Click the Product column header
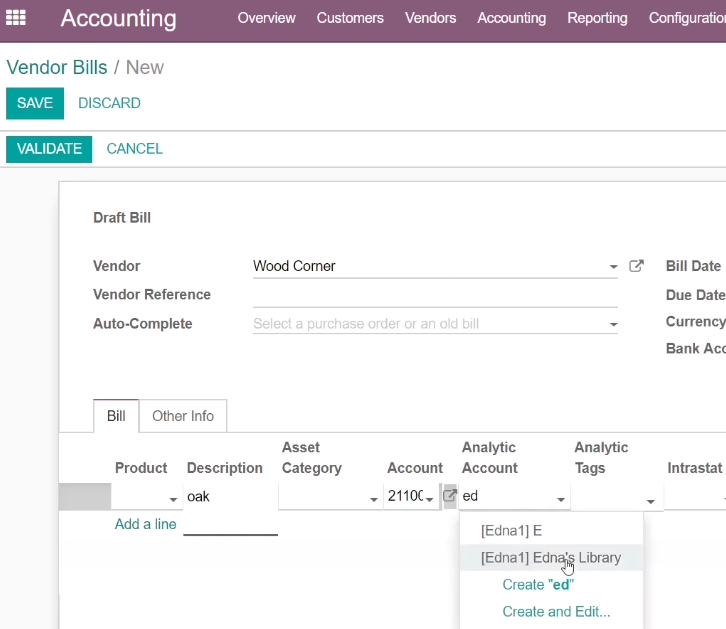This screenshot has height=629, width=726. (x=141, y=468)
